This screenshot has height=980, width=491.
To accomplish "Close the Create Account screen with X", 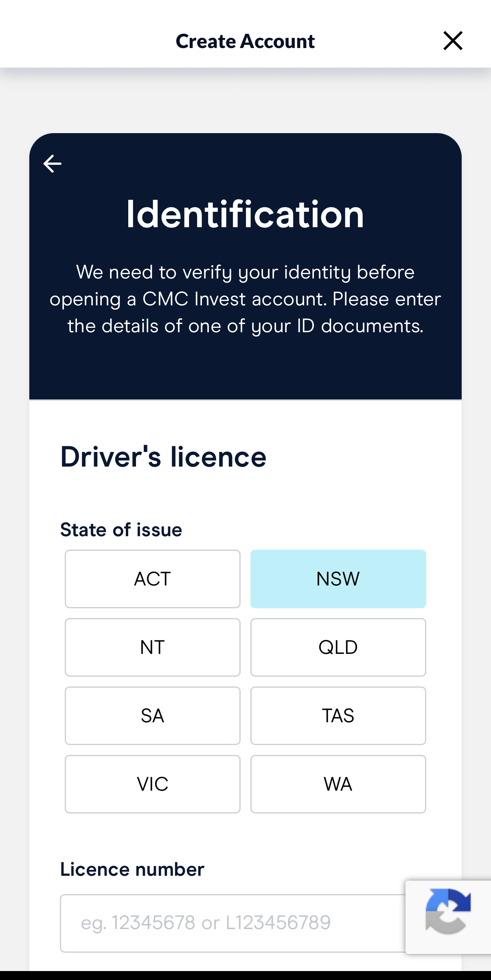I will 453,41.
